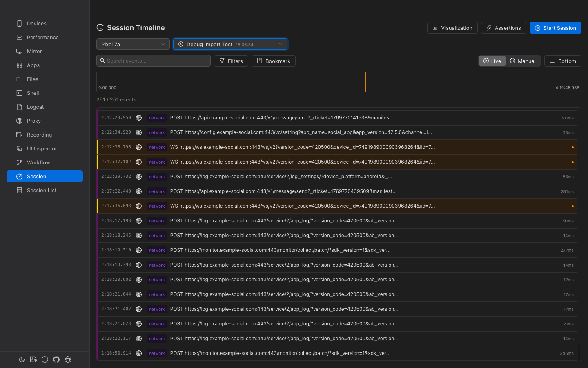The height and width of the screenshot is (368, 588).
Task: Navigate to the Shell tab
Action: tap(32, 93)
